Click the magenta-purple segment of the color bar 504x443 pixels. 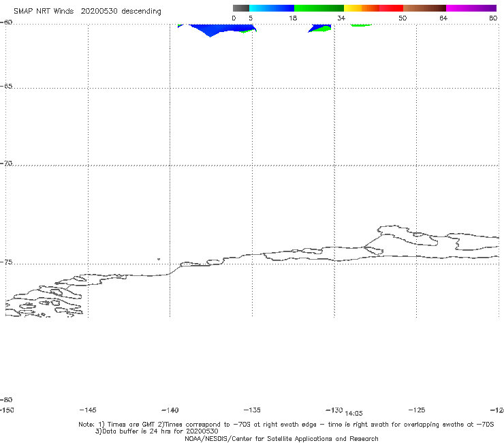pyautogui.click(x=471, y=8)
